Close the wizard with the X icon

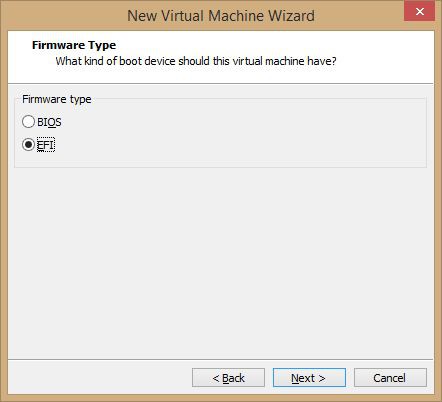[420, 11]
